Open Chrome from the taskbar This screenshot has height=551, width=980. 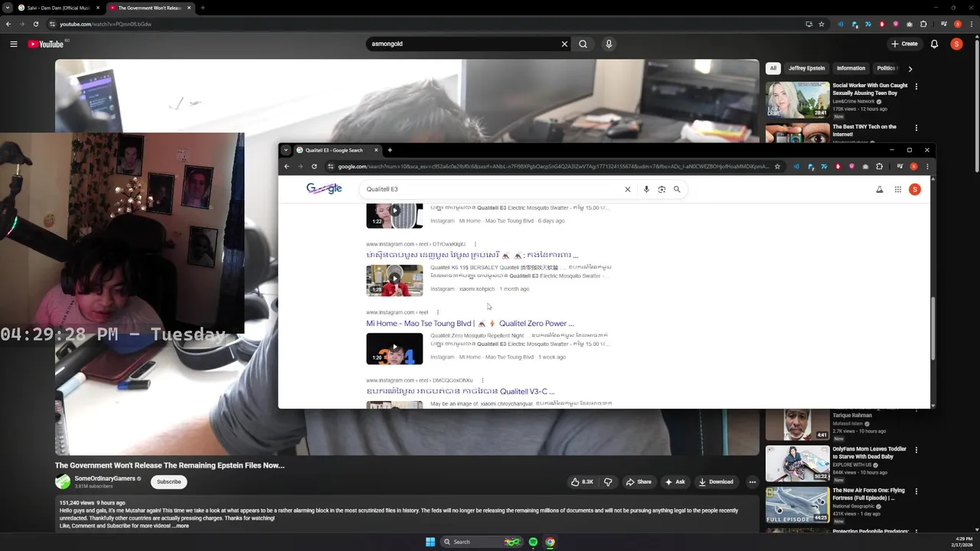[550, 542]
